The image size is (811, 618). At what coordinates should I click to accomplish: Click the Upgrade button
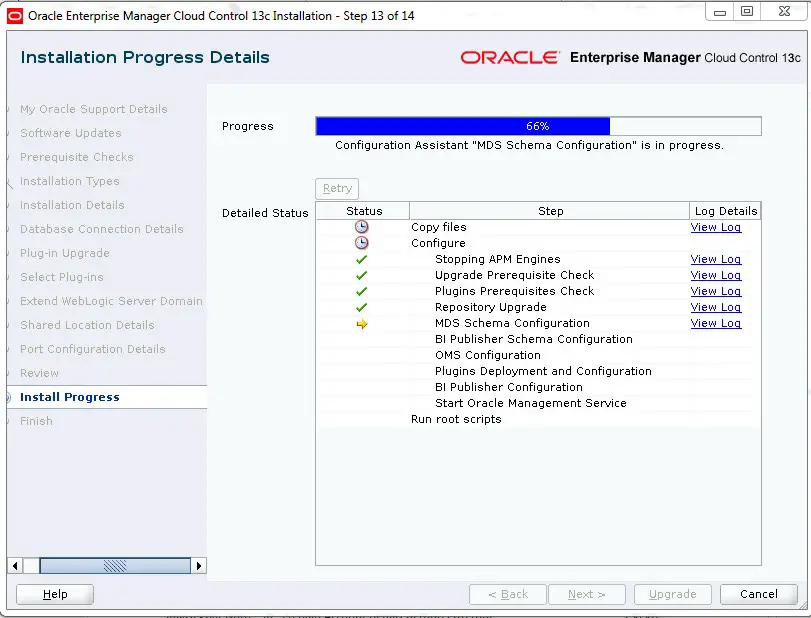(x=673, y=594)
